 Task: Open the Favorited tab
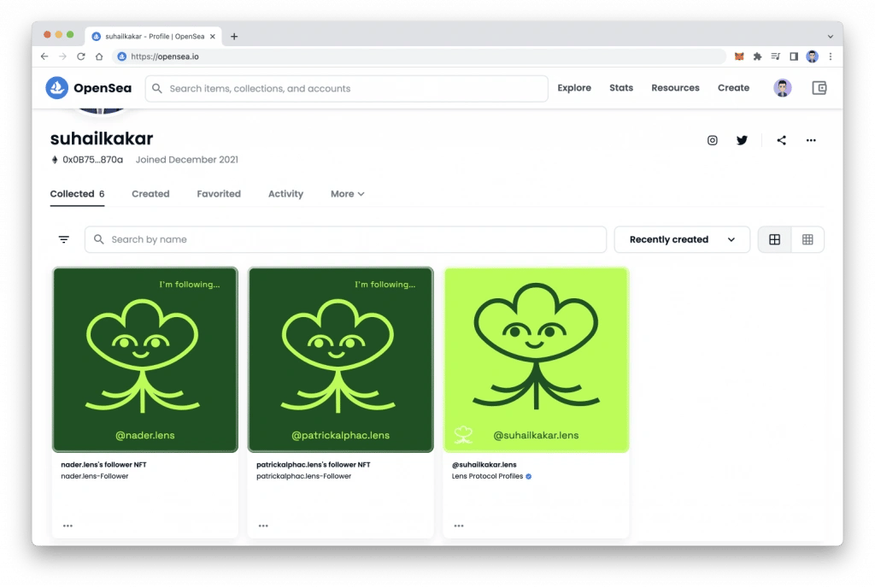coord(219,194)
